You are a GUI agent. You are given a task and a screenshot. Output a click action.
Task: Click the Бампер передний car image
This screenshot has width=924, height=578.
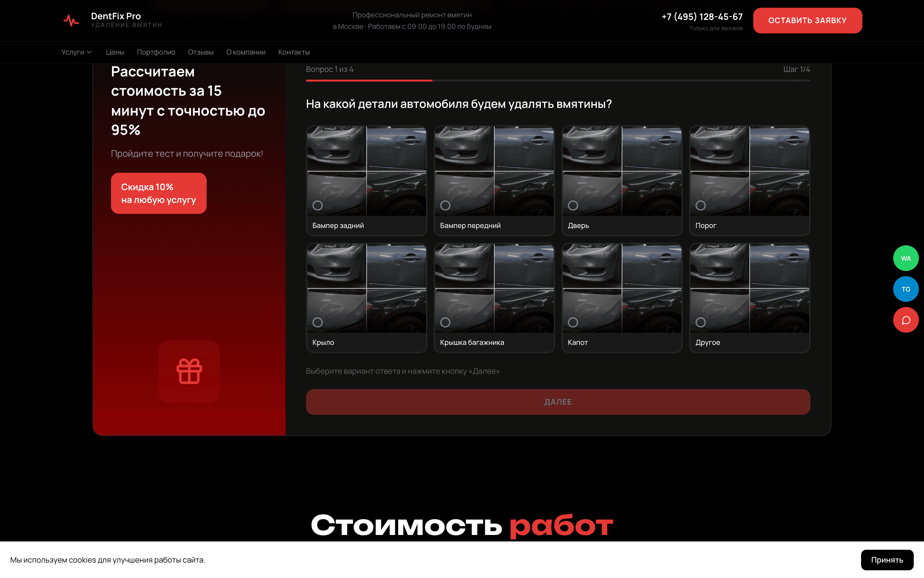pyautogui.click(x=494, y=171)
